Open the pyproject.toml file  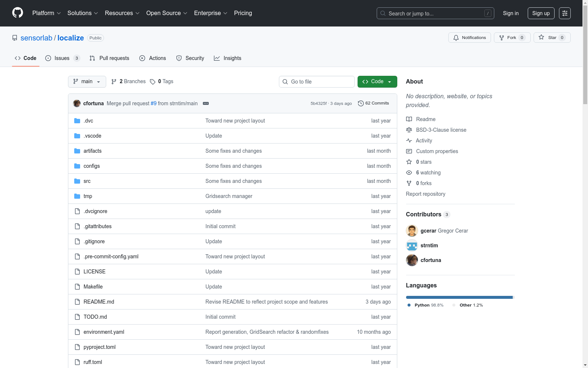click(x=100, y=347)
